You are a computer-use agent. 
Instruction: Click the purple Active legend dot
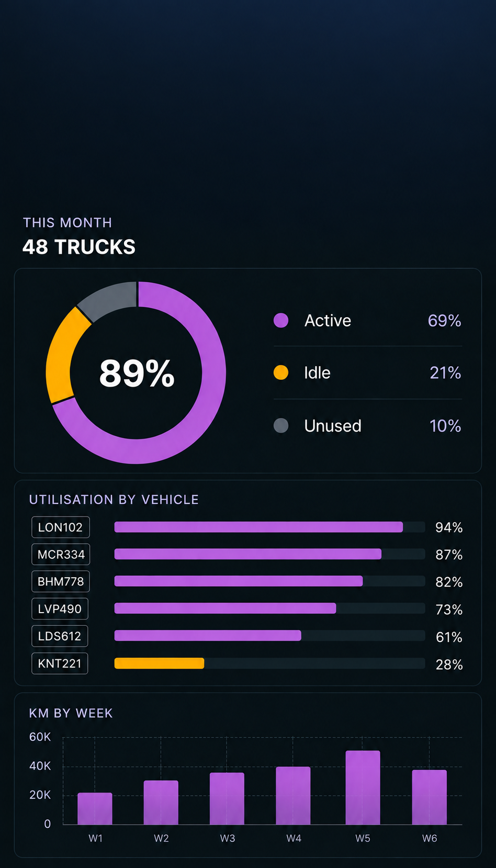pyautogui.click(x=281, y=320)
